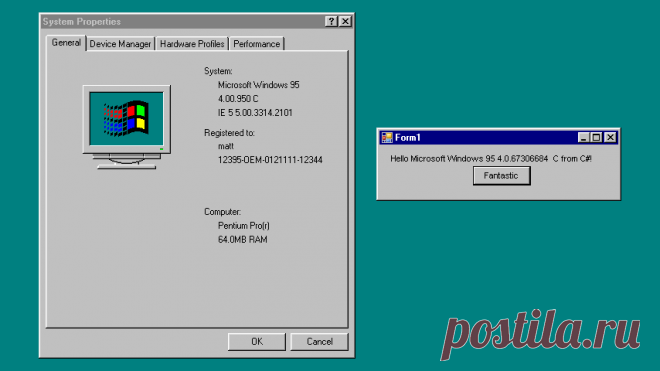
Task: Click the Fantastic button
Action: tap(501, 176)
